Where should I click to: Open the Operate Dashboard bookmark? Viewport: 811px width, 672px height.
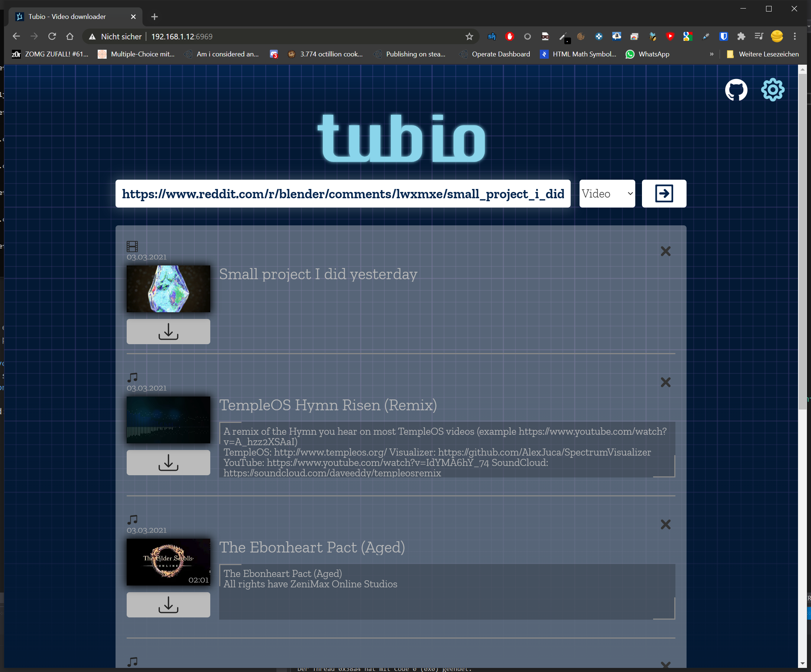click(495, 54)
